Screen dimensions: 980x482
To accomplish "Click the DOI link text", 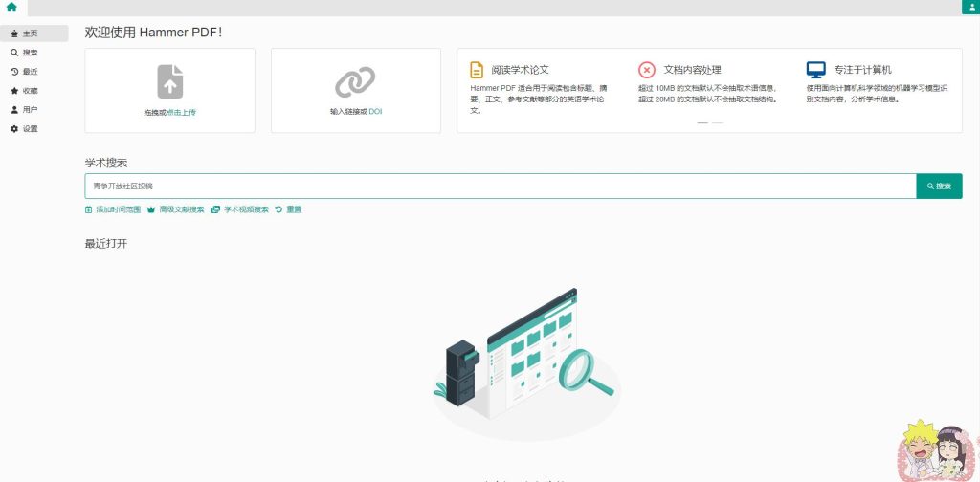I will [375, 112].
